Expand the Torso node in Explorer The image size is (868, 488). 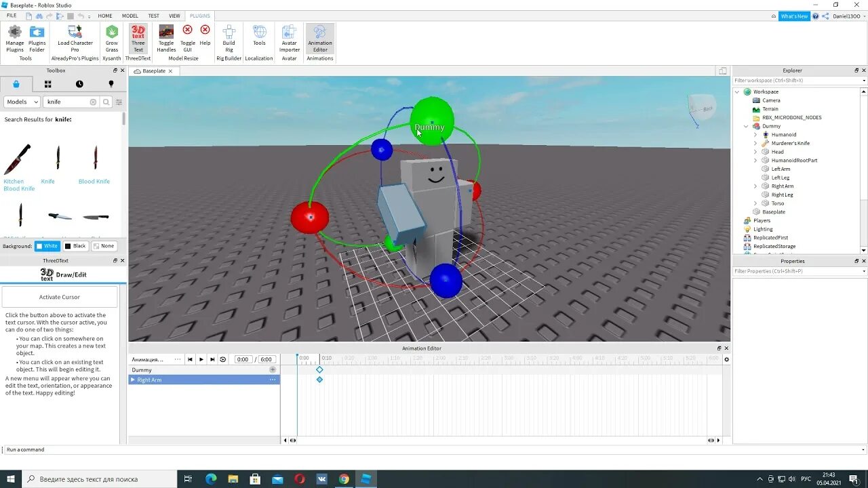click(x=755, y=203)
